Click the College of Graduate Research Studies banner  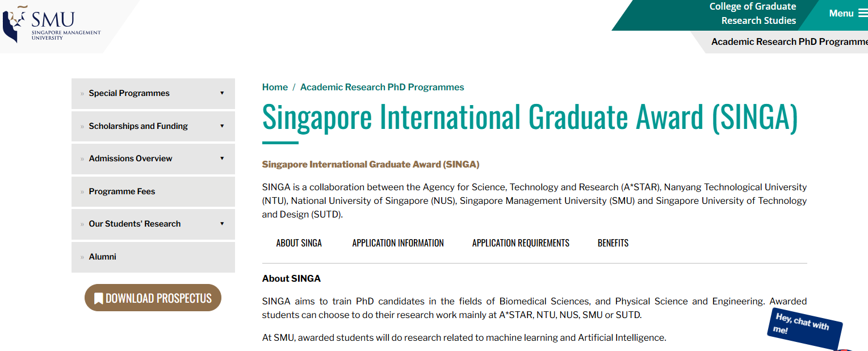pos(753,14)
